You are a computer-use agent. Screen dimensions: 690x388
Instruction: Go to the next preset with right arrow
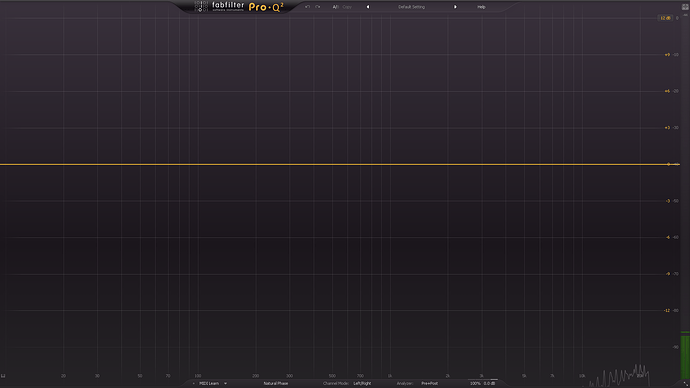tap(455, 7)
